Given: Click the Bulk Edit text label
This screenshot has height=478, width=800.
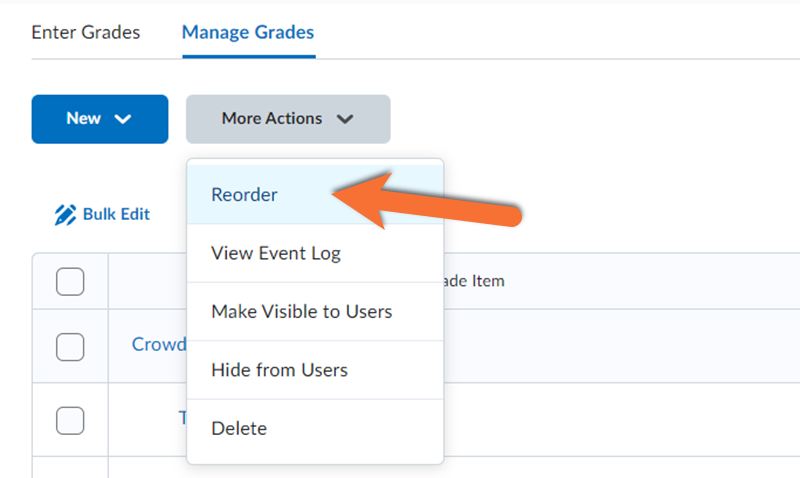Looking at the screenshot, I should click(x=116, y=214).
